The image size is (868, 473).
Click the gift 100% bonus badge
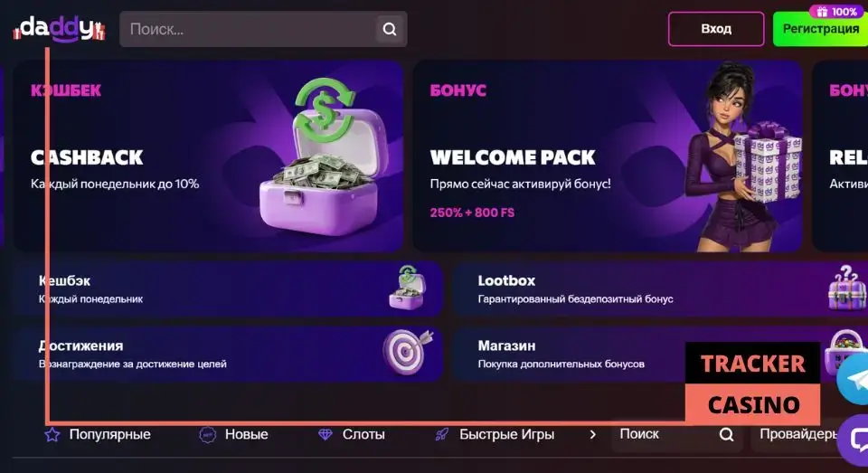point(837,12)
